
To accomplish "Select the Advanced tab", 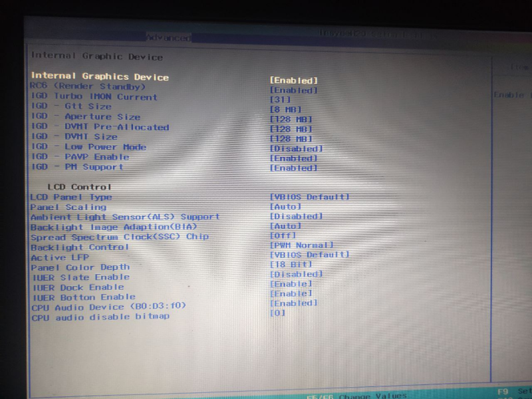I will tap(169, 38).
